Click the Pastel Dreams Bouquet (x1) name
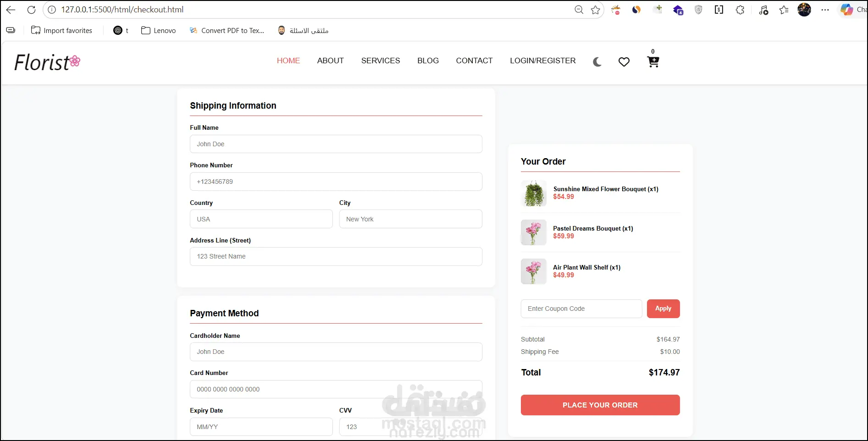The image size is (868, 441). [x=593, y=228]
